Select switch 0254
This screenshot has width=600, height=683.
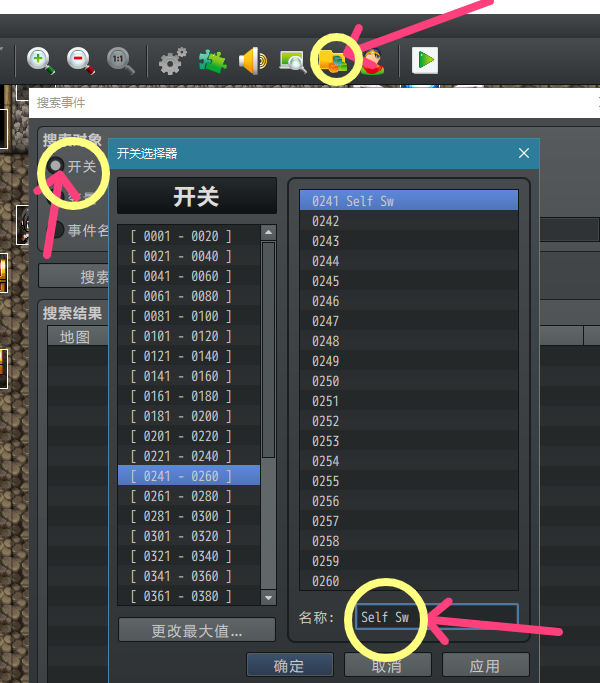(x=409, y=461)
